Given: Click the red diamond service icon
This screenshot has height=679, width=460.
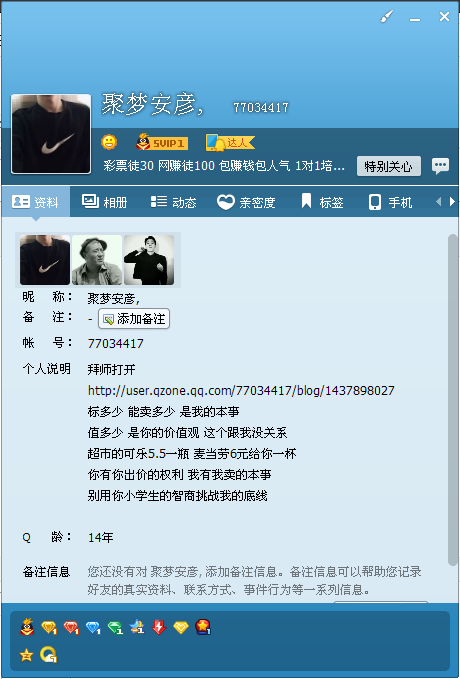Looking at the screenshot, I should coord(71,627).
